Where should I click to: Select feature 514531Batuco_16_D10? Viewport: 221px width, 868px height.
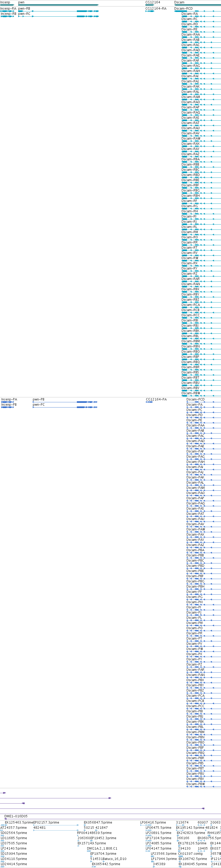[109, 859]
